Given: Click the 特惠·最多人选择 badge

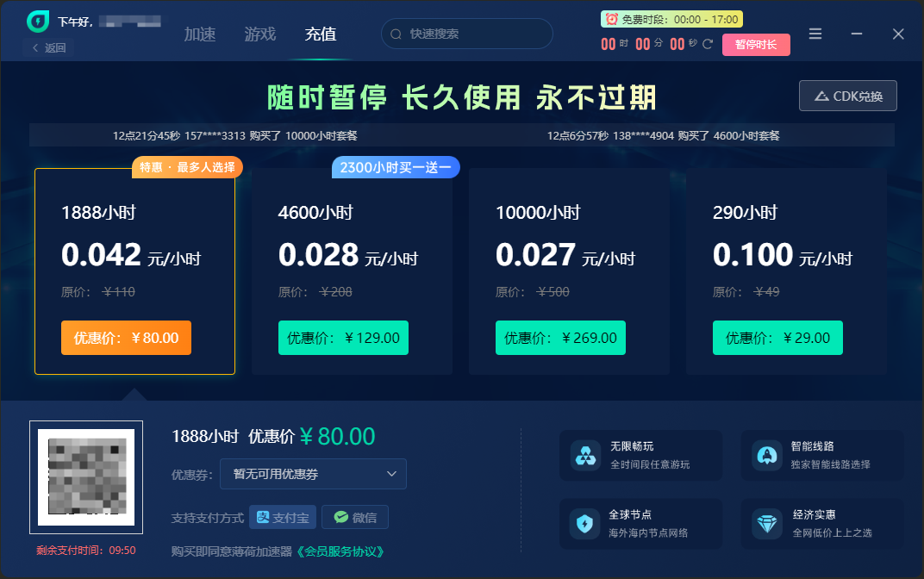Looking at the screenshot, I should [187, 167].
